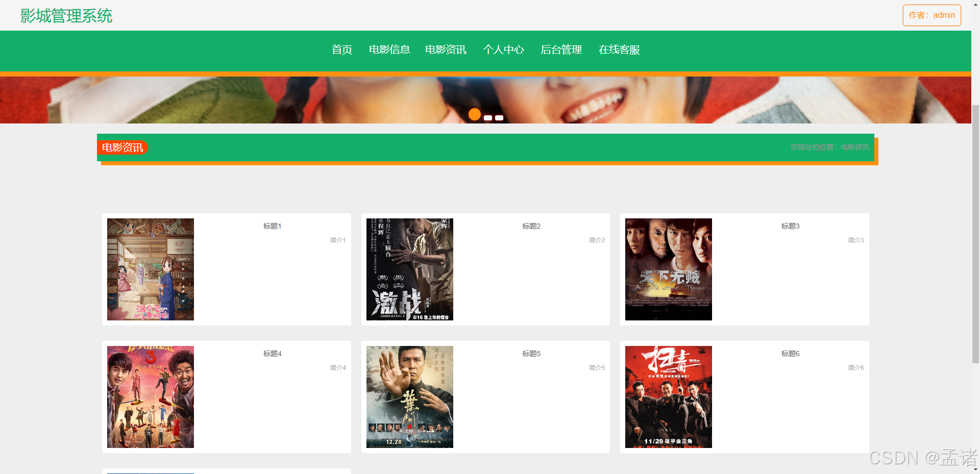The image size is (980, 474).
Task: Open the 天下无贼 poster thumbnail
Action: (669, 269)
